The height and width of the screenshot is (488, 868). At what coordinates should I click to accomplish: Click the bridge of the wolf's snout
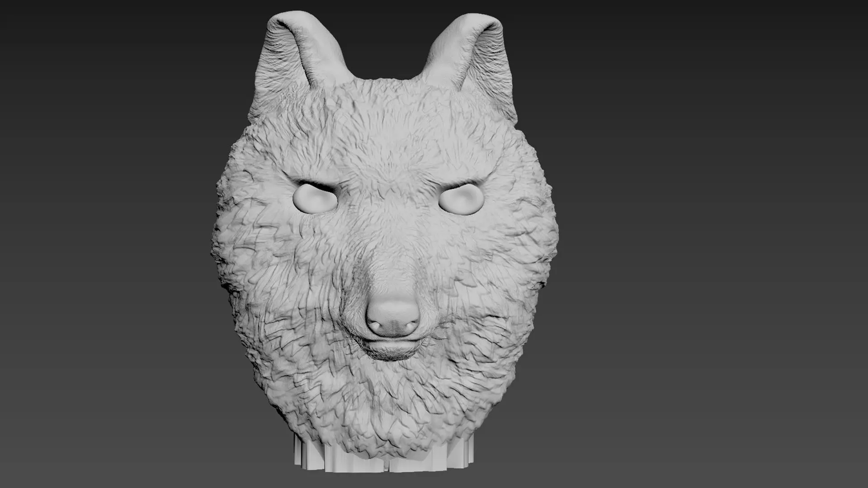(390, 262)
